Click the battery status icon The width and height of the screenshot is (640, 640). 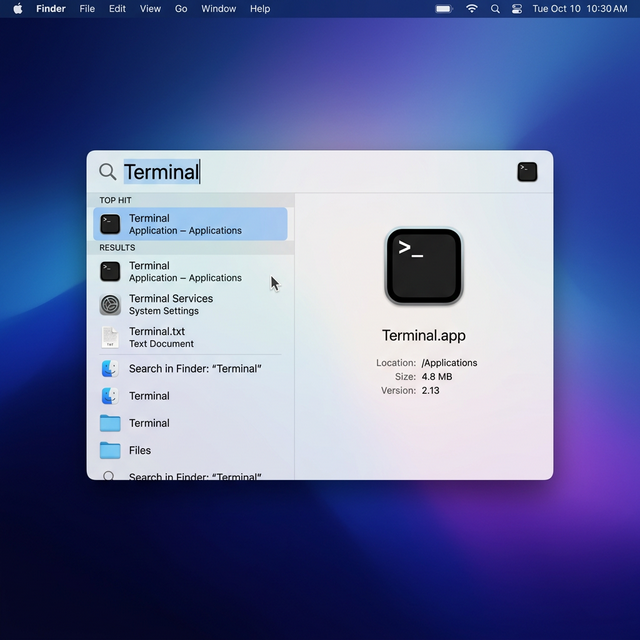pos(444,9)
